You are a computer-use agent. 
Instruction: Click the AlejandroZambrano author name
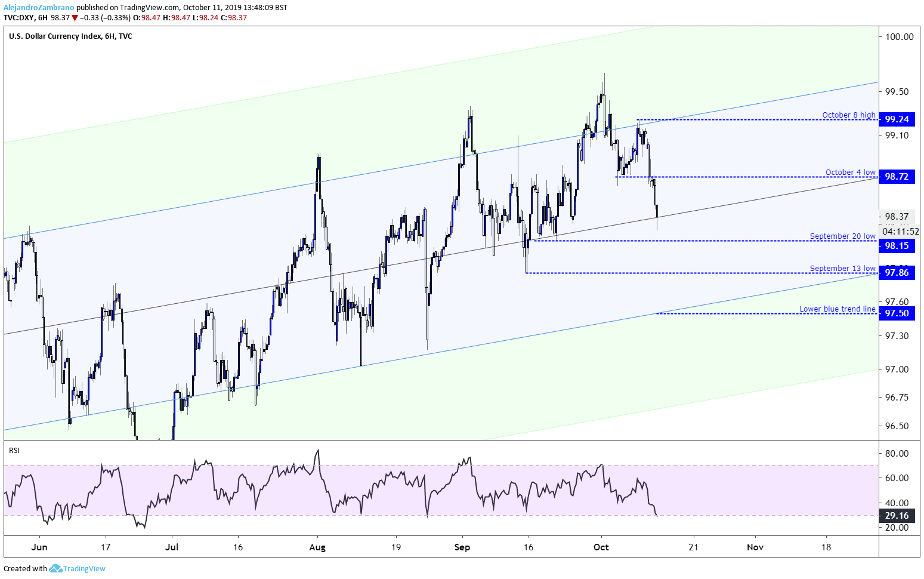[39, 8]
